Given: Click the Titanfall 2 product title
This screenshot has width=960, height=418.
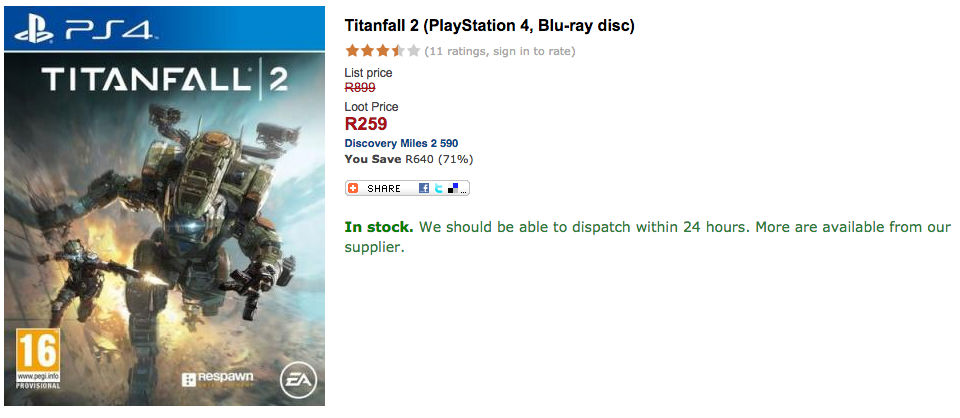Looking at the screenshot, I should 489,25.
